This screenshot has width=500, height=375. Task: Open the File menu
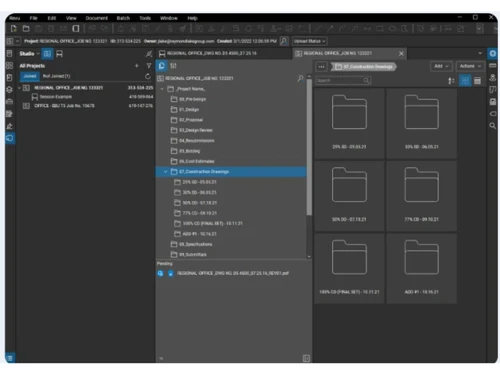click(x=33, y=18)
